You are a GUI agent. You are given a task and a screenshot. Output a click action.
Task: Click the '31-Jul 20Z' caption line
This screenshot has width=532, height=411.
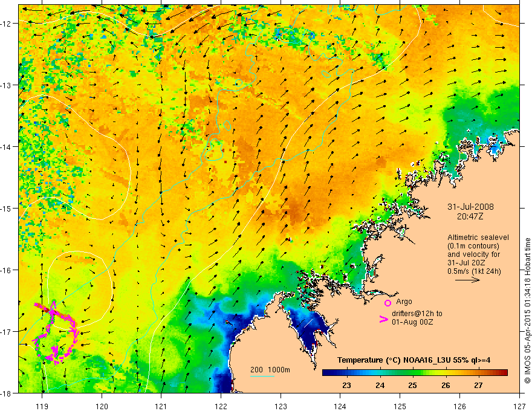[465, 263]
